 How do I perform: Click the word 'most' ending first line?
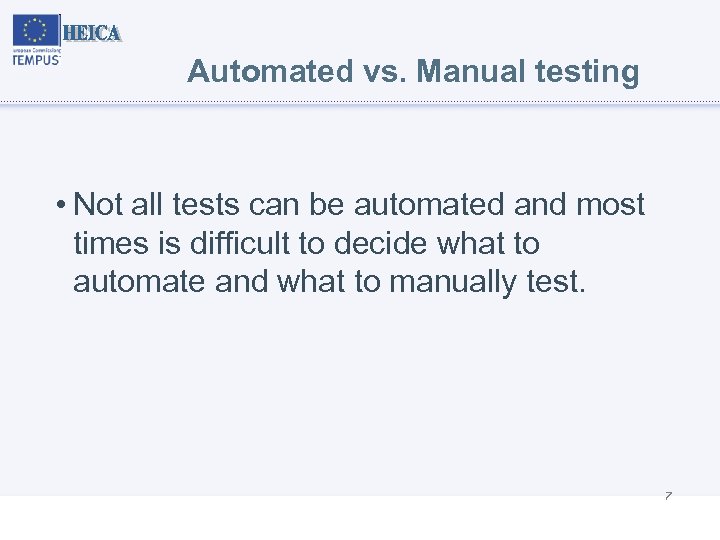click(x=610, y=205)
